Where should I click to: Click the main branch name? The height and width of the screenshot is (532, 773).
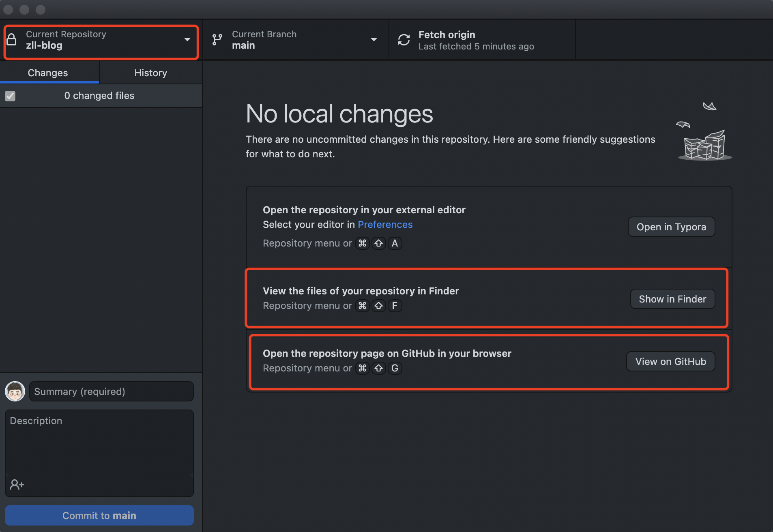(x=243, y=45)
